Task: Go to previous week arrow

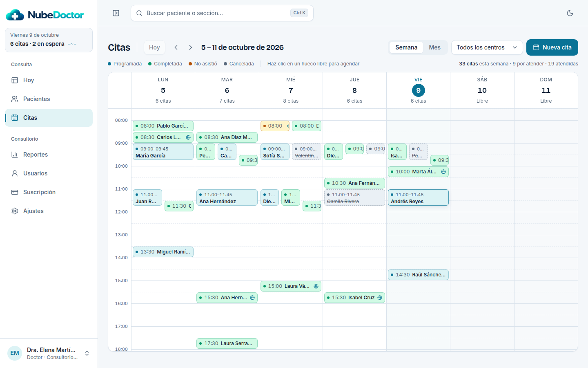Action: click(x=176, y=47)
